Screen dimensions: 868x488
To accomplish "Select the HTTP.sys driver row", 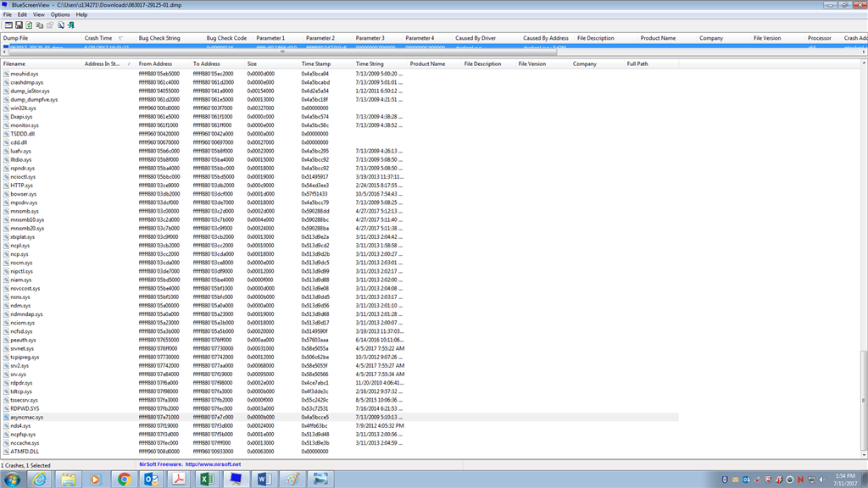I will click(x=339, y=186).
